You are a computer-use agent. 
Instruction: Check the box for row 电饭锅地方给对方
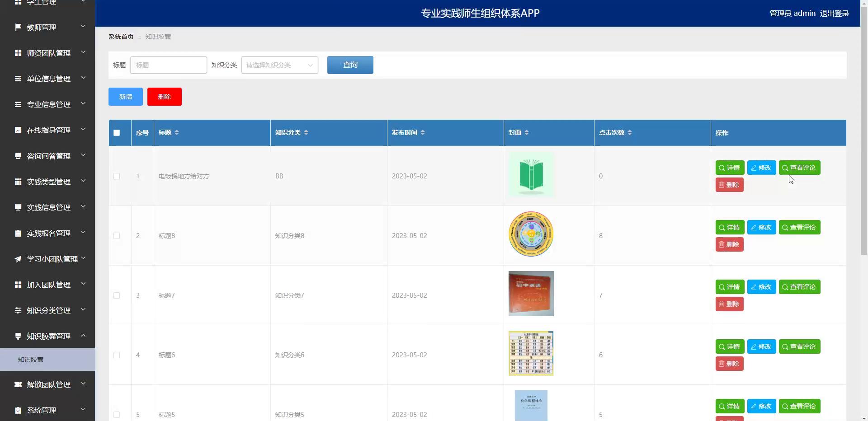pos(117,176)
